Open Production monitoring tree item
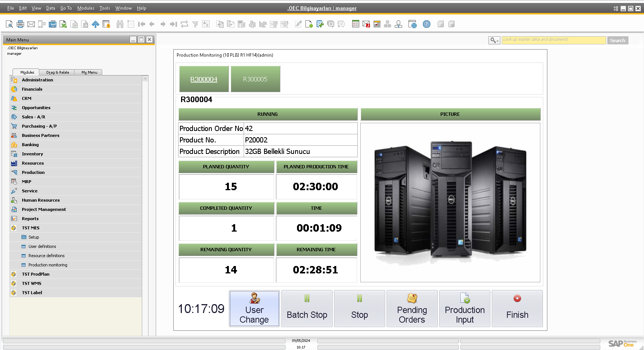This screenshot has width=644, height=350. coord(48,265)
